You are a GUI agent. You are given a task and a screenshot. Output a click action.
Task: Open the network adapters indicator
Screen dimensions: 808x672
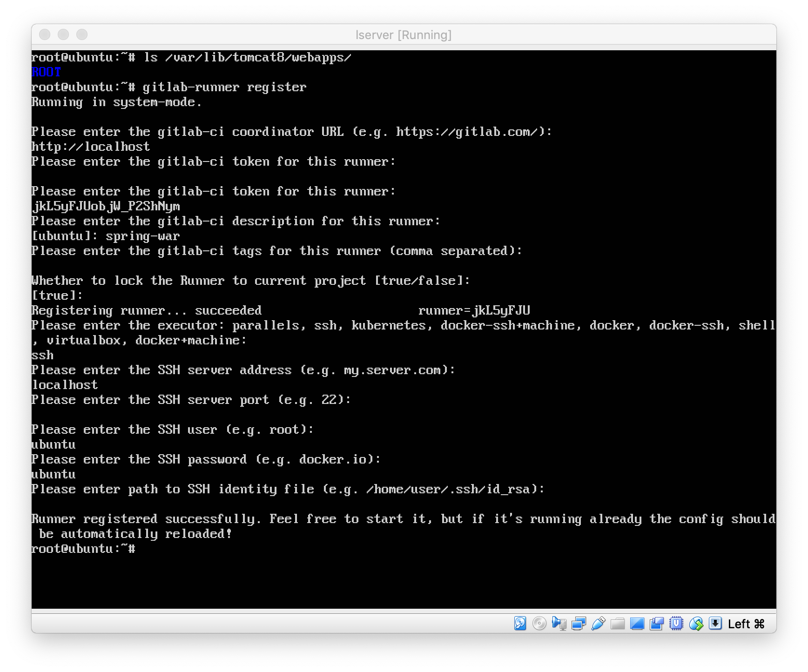click(579, 623)
